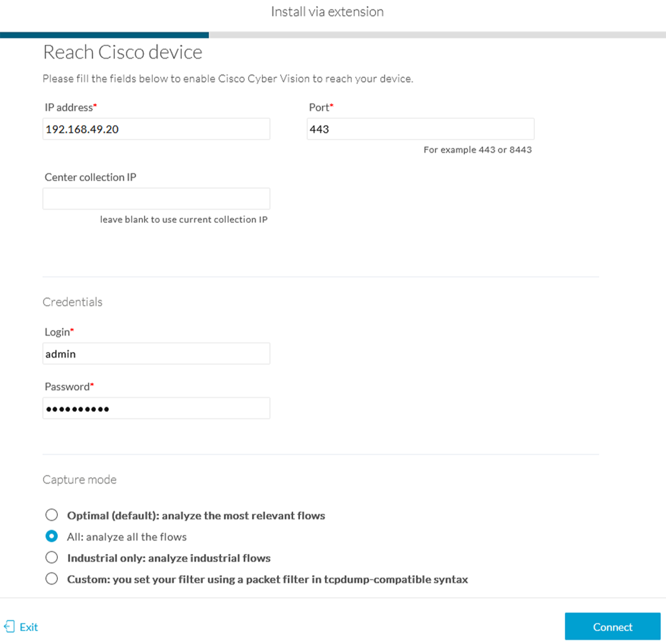Click the Port input field
Viewport: 666px width, 644px height.
[420, 129]
